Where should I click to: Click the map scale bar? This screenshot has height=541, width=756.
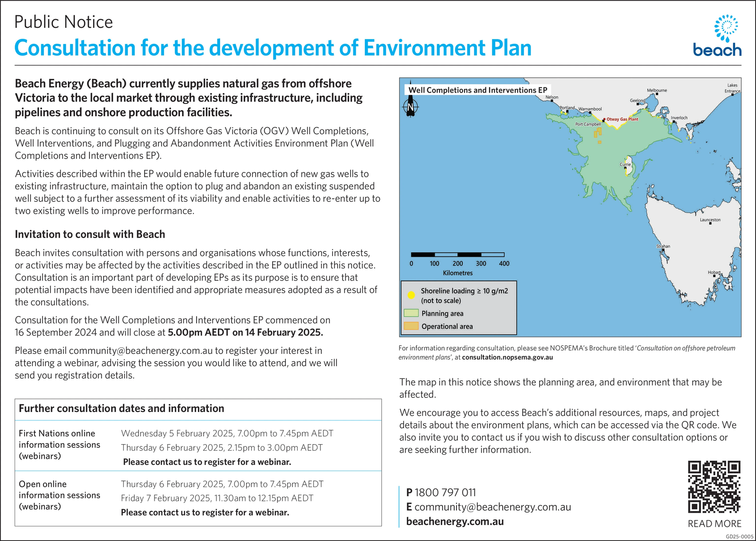click(457, 255)
